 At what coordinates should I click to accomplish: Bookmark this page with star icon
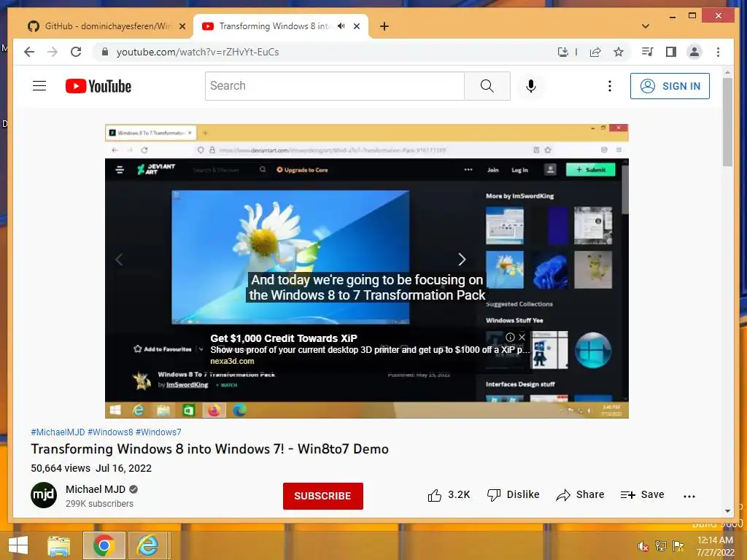coord(619,52)
